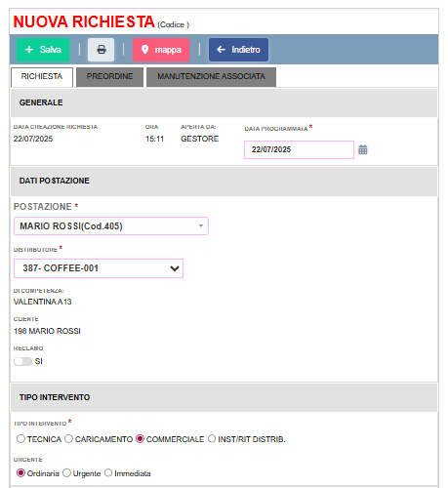
Task: Choose the INST/RIT DISTRIB. option
Action: (x=212, y=439)
